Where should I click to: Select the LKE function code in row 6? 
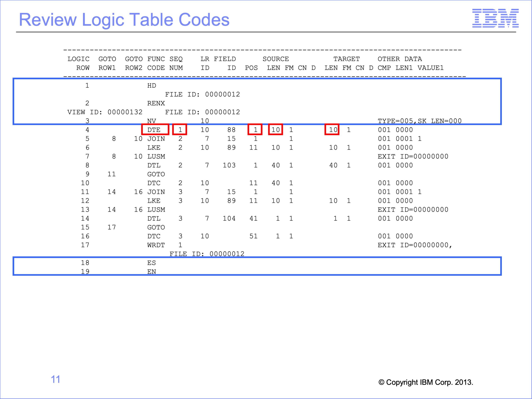(x=154, y=148)
